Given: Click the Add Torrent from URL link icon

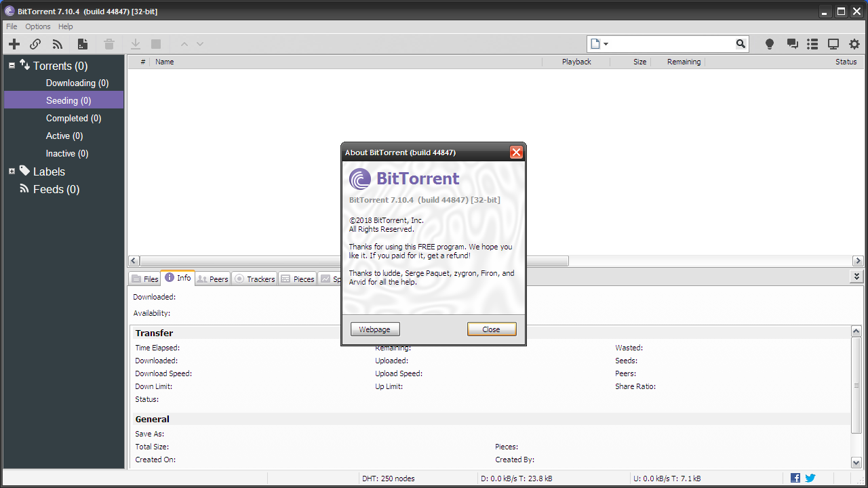Looking at the screenshot, I should [x=35, y=44].
